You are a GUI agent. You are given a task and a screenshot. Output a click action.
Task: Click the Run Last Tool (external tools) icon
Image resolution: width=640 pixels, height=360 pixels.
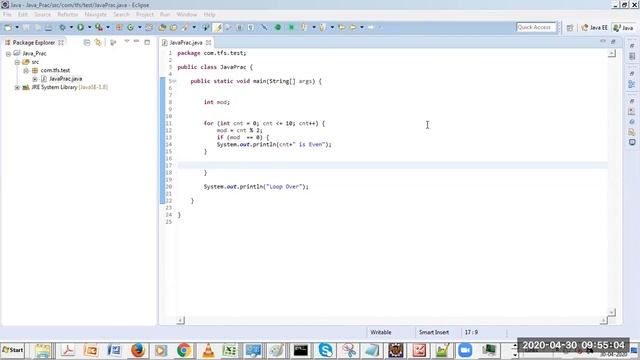98,27
